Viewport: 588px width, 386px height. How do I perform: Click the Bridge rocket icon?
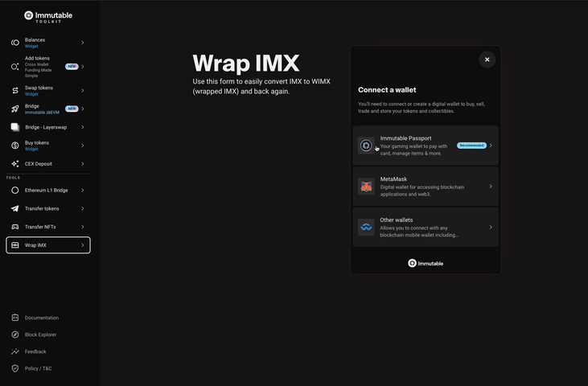point(15,109)
